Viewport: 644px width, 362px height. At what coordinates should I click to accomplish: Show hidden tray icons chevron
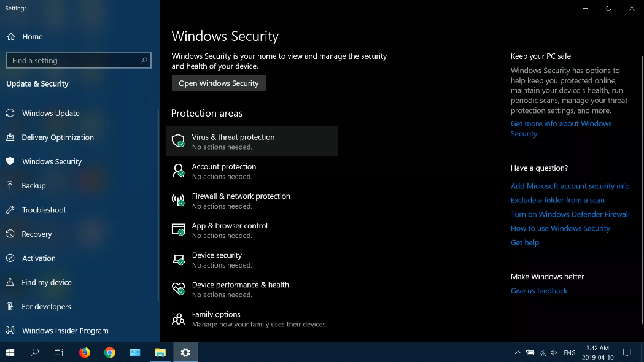click(x=518, y=353)
